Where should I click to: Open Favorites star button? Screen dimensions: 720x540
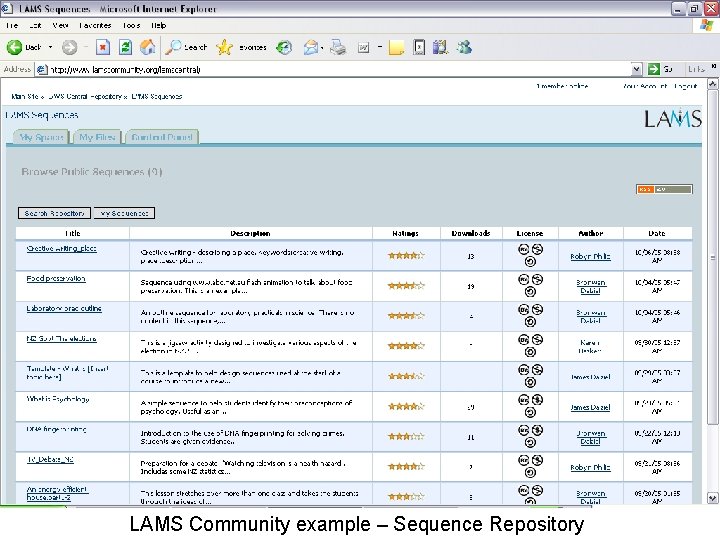click(241, 47)
